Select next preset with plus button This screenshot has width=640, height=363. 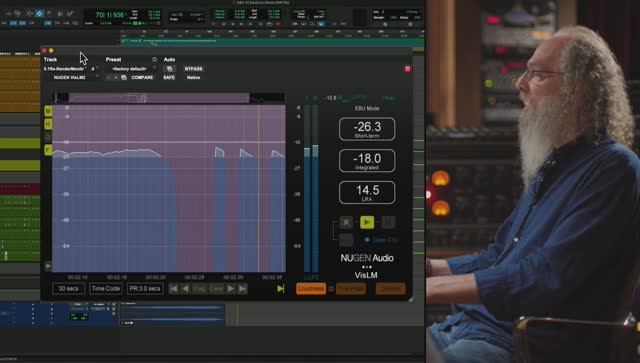pos(116,77)
